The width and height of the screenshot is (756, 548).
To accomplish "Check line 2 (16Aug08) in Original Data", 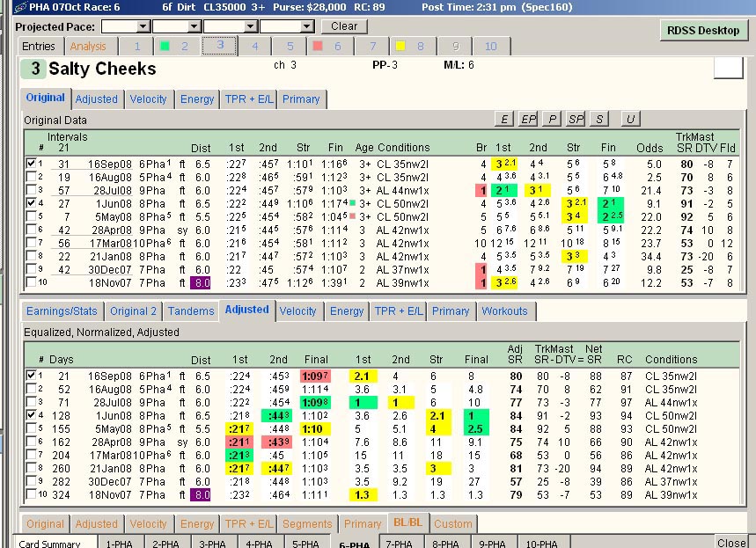I will click(32, 177).
